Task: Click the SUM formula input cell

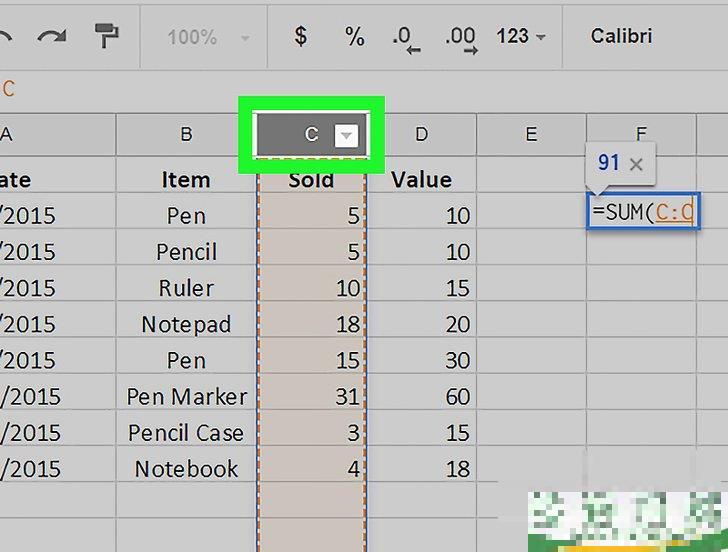Action: click(x=642, y=212)
